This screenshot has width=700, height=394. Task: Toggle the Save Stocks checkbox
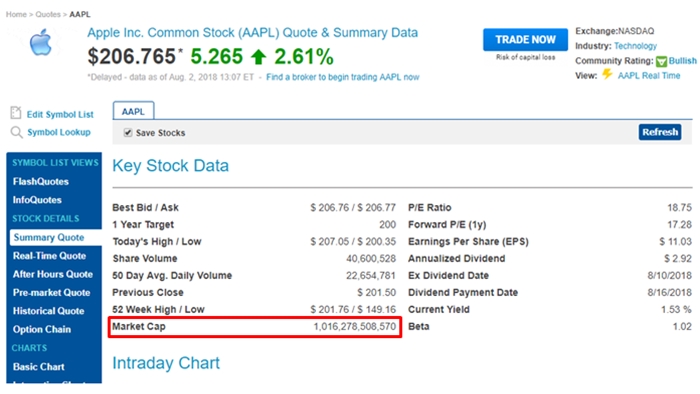coord(128,133)
